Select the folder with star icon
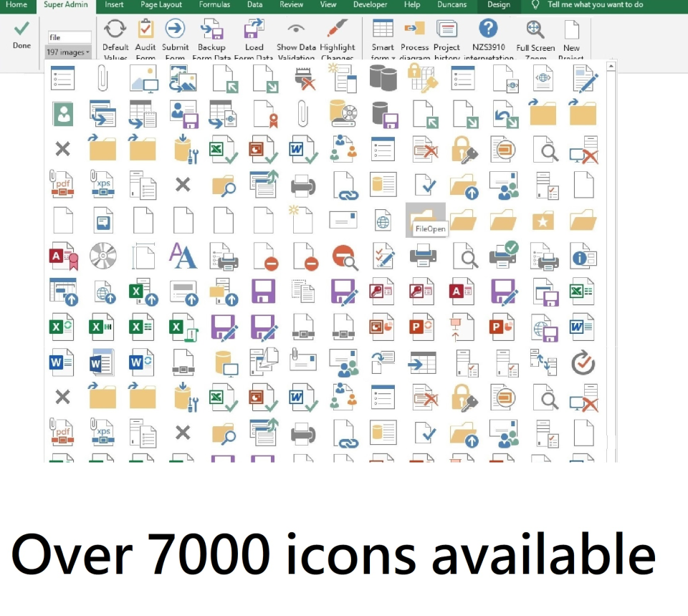 coord(543,221)
